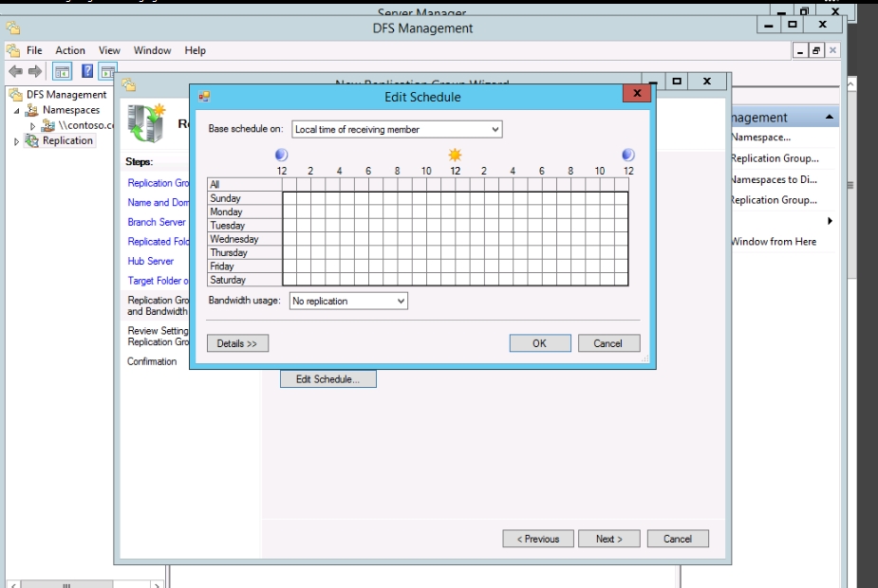
Task: Click the noon sun icon above the schedule
Action: point(456,155)
